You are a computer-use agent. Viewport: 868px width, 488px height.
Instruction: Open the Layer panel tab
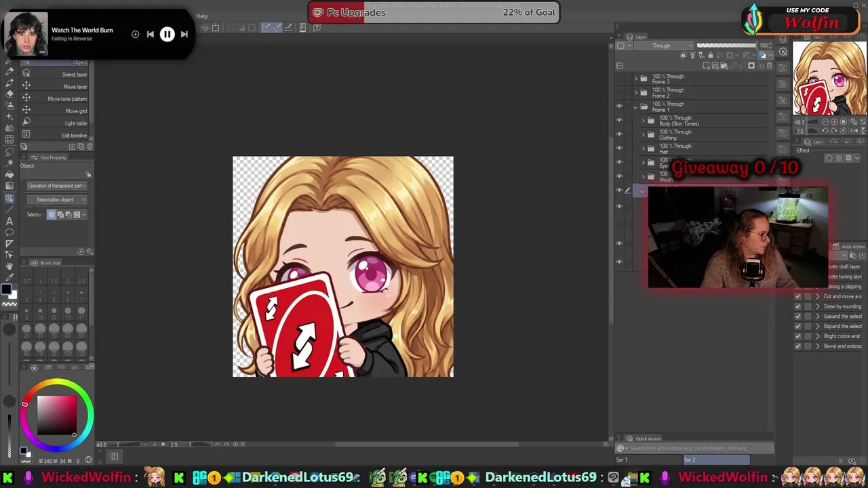coord(637,37)
